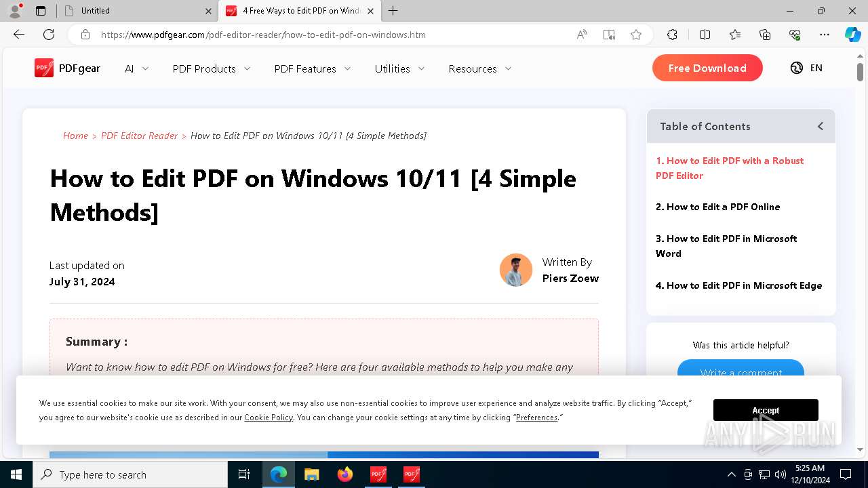Screen dimensions: 868x488
Task: Open second PDFgear taskbar app
Action: 412,474
